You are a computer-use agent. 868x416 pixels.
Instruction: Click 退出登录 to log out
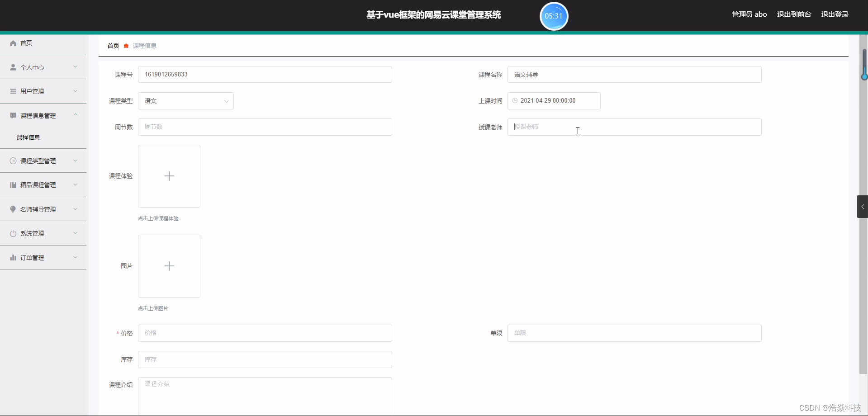835,14
